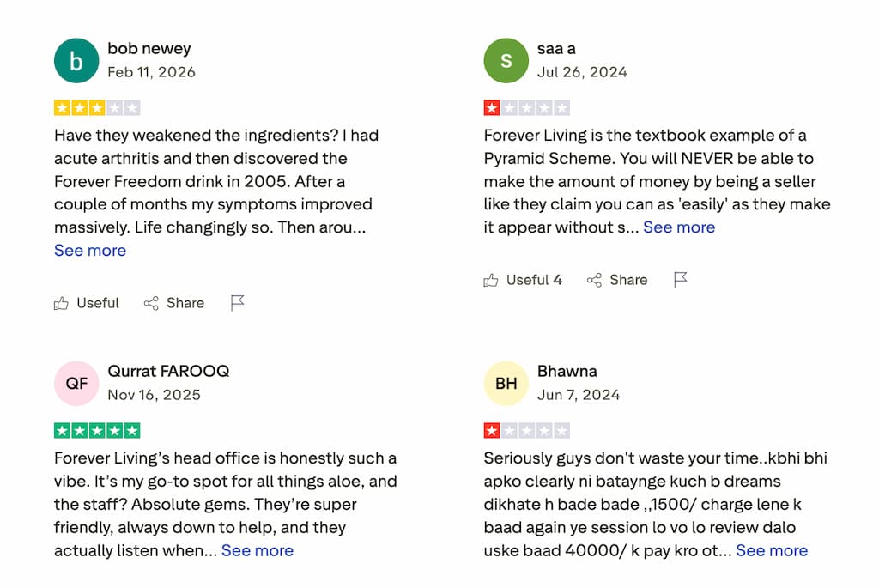
Task: Expand bob newey's review via See more
Action: pos(89,250)
